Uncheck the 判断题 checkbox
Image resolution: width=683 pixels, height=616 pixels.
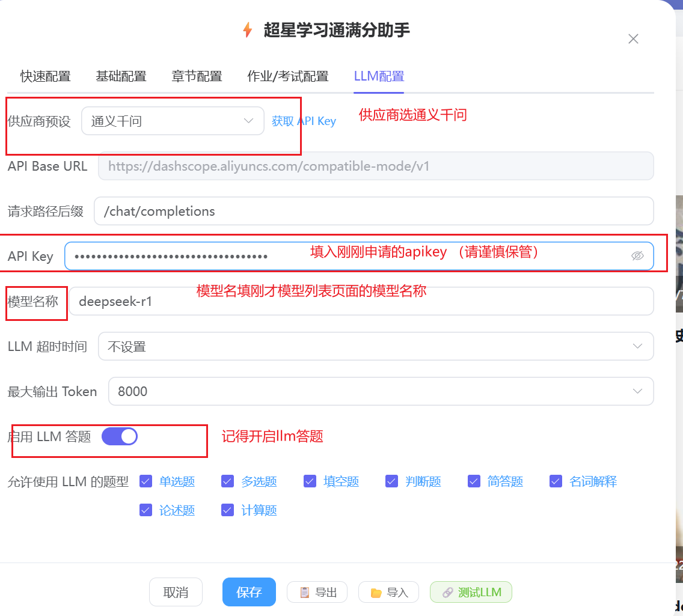tap(391, 481)
